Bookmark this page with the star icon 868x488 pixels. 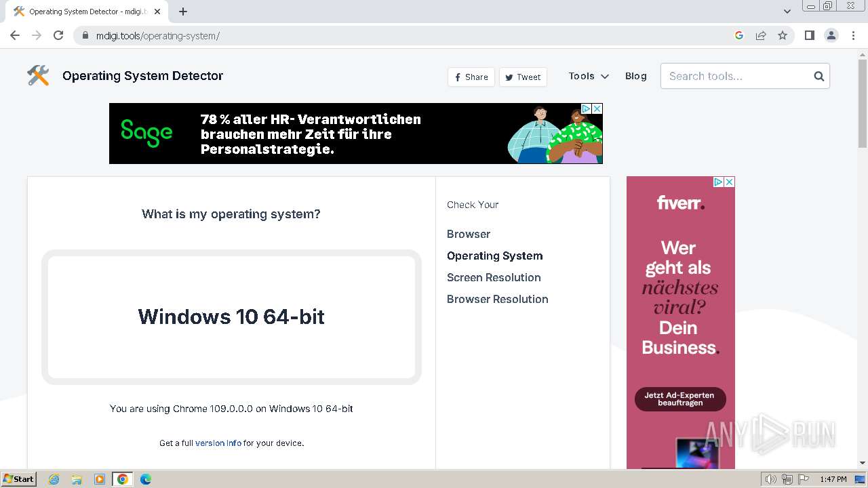point(783,35)
